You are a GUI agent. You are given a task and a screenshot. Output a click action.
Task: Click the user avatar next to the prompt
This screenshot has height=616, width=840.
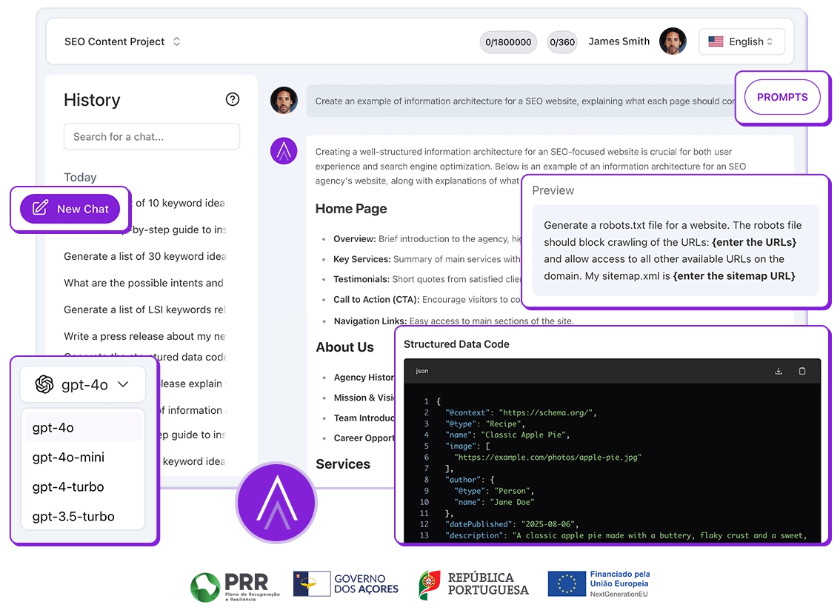[x=284, y=100]
